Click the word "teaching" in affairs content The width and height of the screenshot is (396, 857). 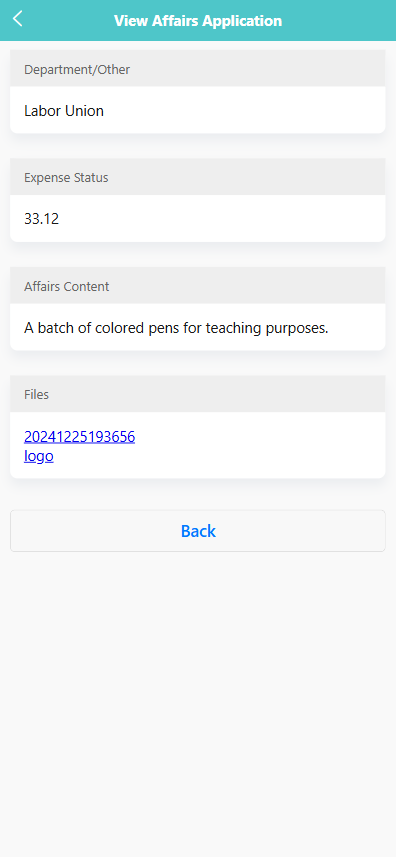(x=233, y=328)
